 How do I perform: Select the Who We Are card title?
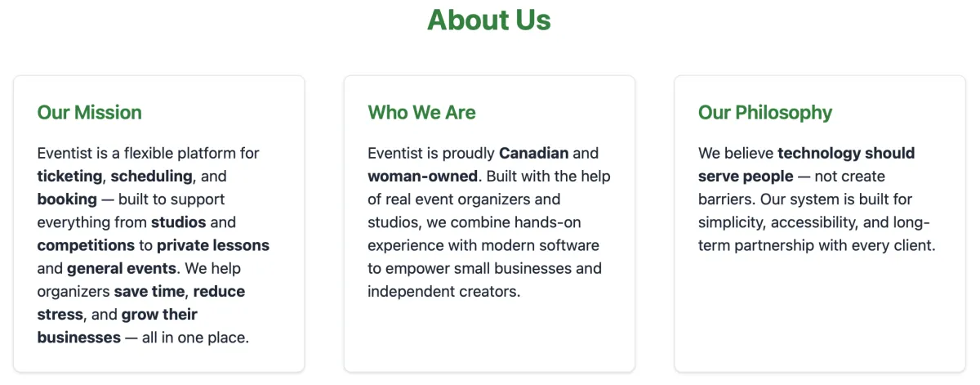[421, 113]
